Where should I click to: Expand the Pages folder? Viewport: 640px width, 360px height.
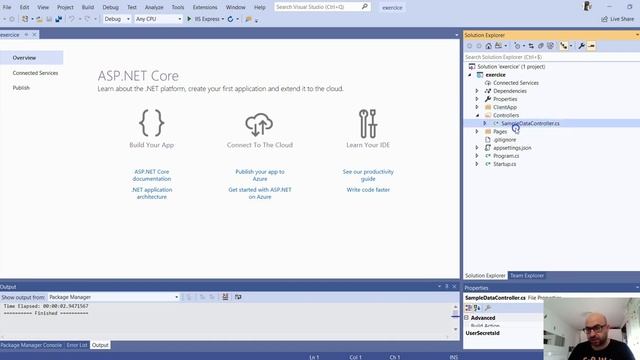click(x=477, y=131)
